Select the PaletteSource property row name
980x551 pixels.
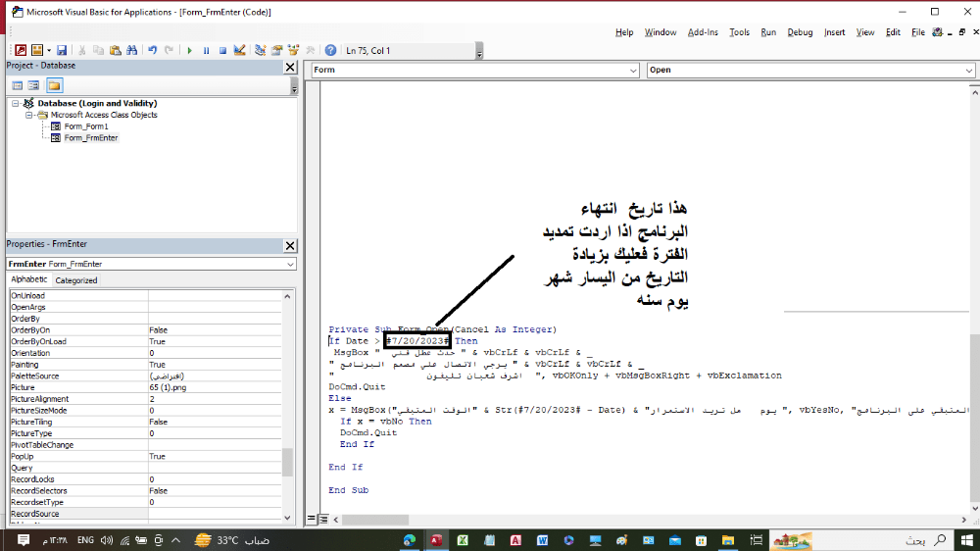click(35, 376)
